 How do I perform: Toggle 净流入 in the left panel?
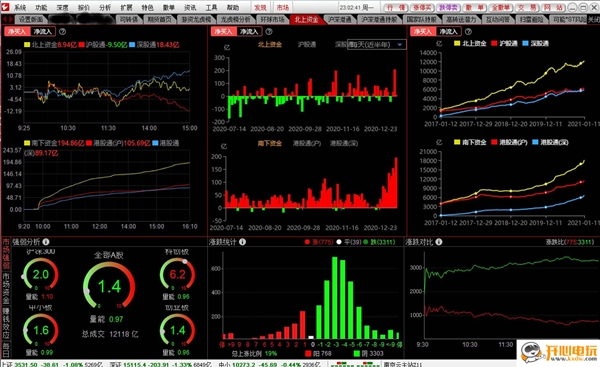[42, 32]
